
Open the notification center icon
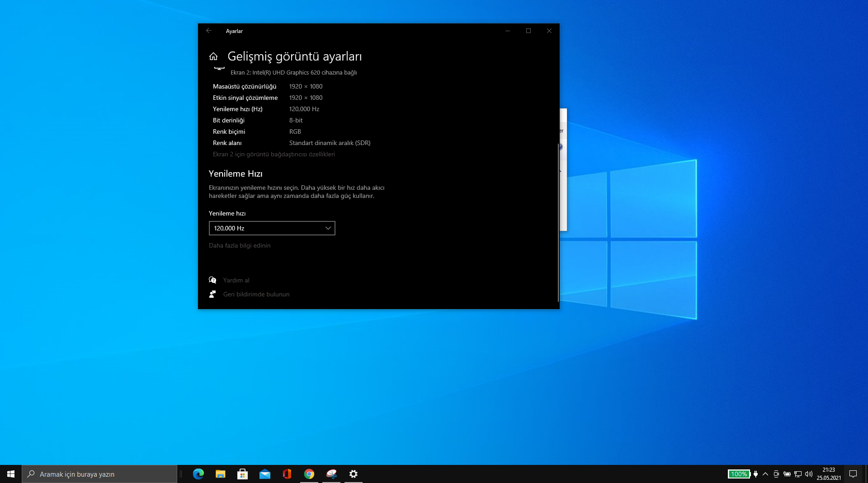[853, 474]
